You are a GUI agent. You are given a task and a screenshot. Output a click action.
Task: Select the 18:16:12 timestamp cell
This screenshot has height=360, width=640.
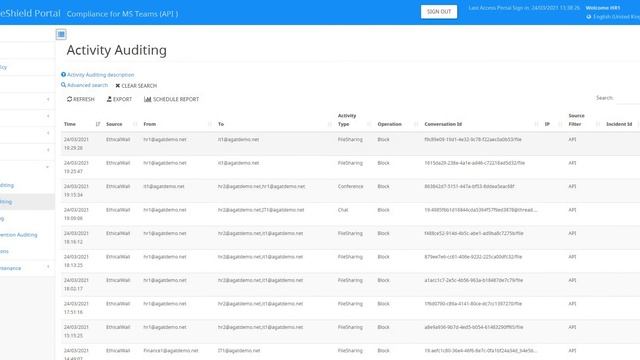(76, 238)
